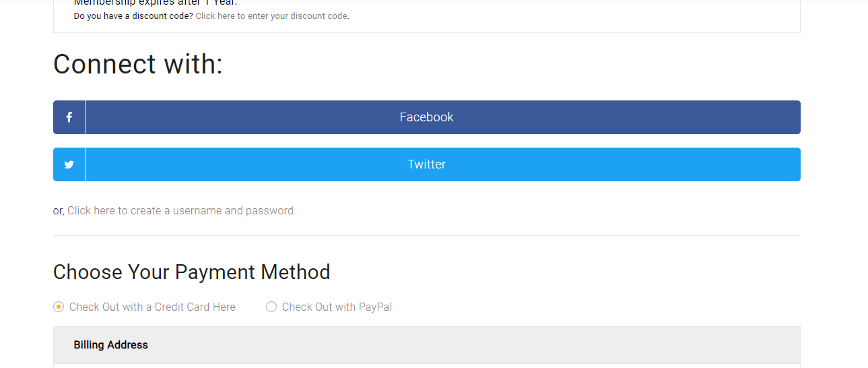Screen dimensions: 868x368
Task: Click the "Do you have a discount code?" text
Action: (133, 16)
